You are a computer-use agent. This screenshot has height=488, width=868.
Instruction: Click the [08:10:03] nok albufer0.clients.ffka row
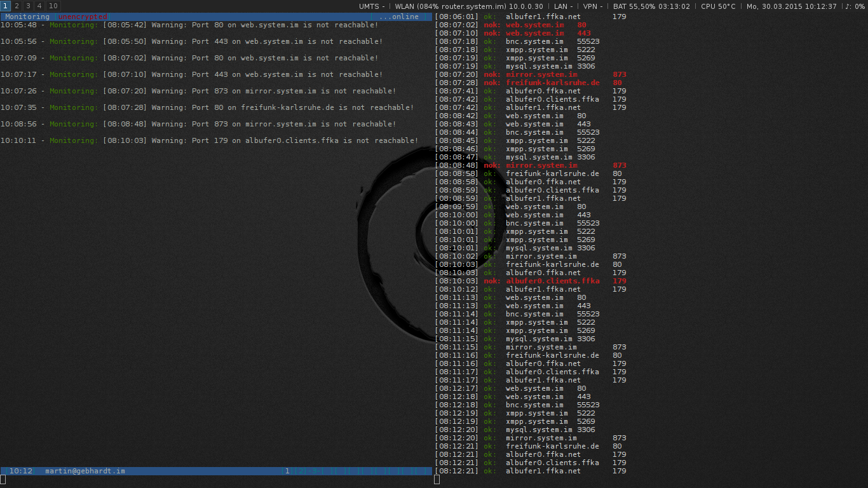coord(531,281)
